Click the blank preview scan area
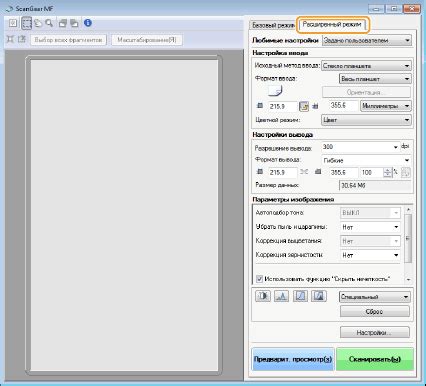426x386 pixels. pyautogui.click(x=124, y=215)
